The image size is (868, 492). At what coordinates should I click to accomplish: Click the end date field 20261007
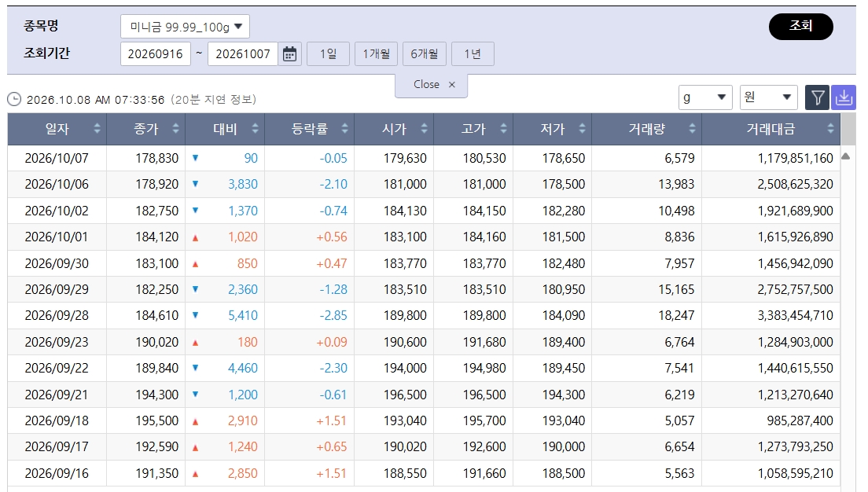[243, 53]
